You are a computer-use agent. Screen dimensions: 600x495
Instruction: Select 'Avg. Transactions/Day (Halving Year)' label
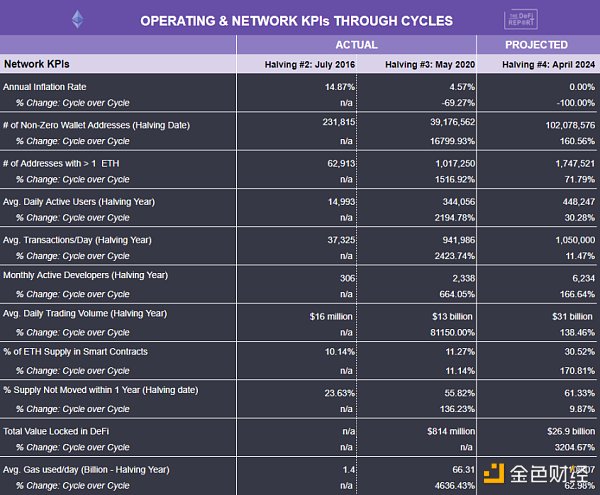77,240
